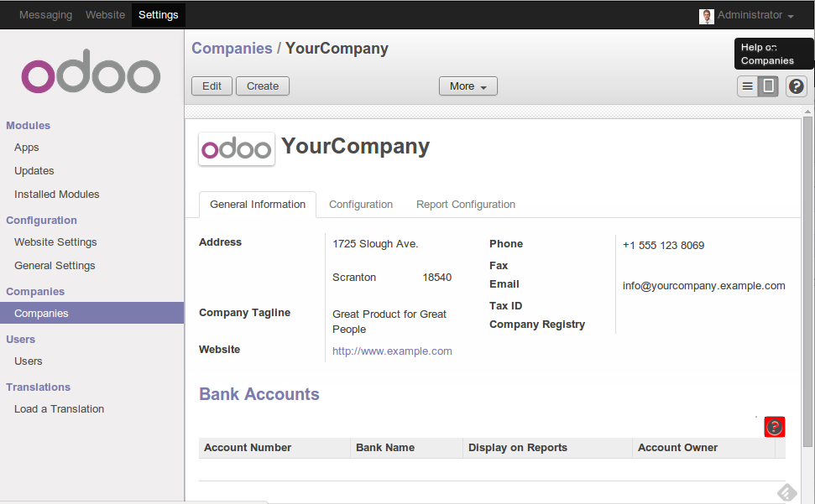815x504 pixels.
Task: Go to Companies breadcrumb link
Action: (x=232, y=49)
